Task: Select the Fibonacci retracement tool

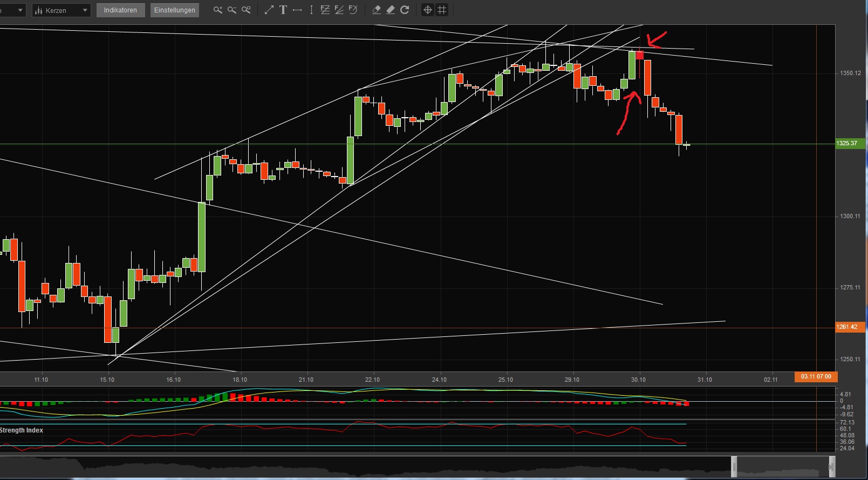Action: tap(325, 10)
